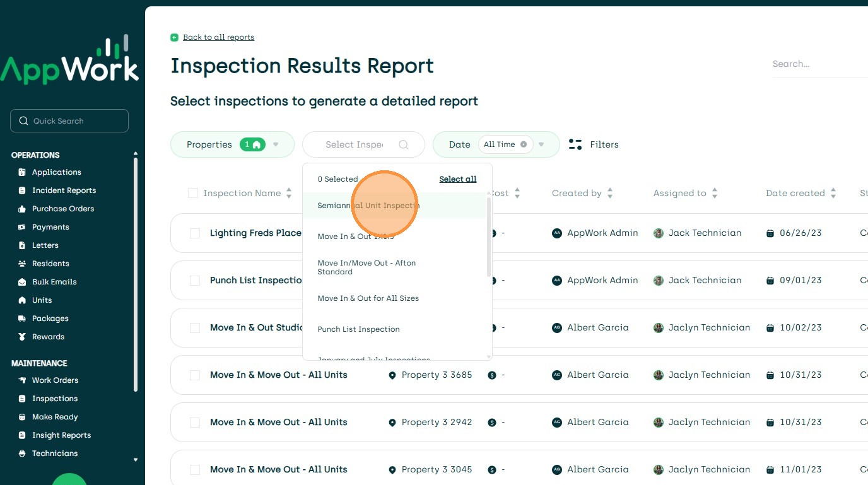
Task: Click the Technicians icon in sidebar
Action: (x=23, y=453)
